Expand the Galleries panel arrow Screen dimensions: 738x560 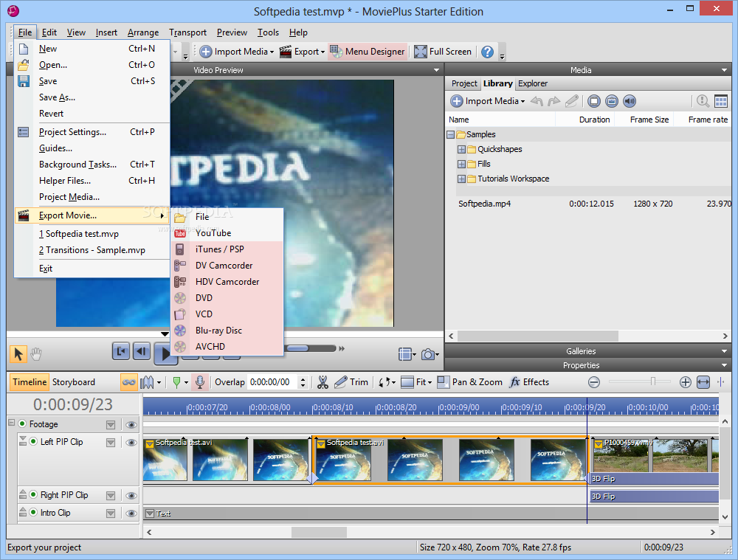click(x=724, y=351)
